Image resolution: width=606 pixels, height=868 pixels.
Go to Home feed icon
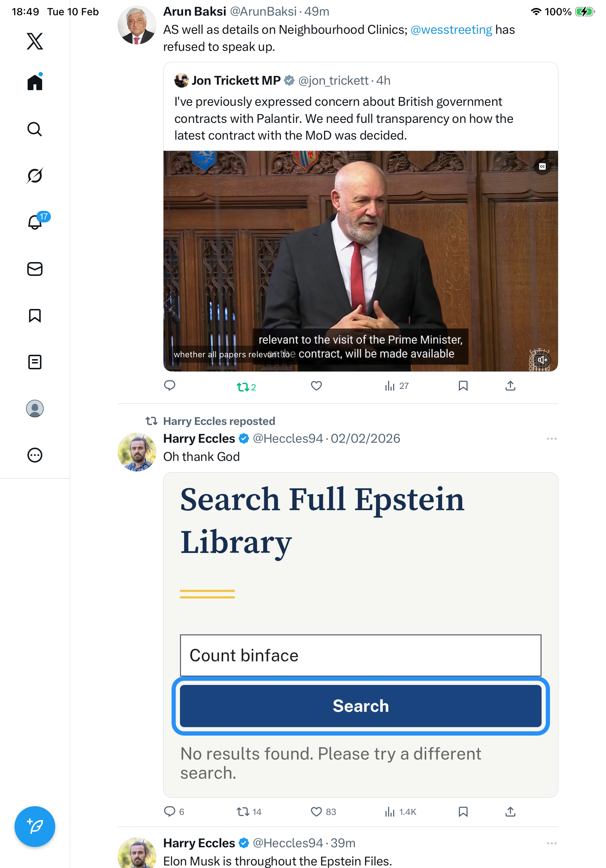tap(35, 82)
